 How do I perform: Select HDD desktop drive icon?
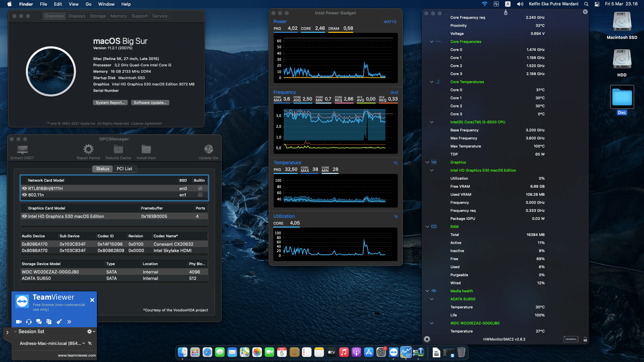622,60
